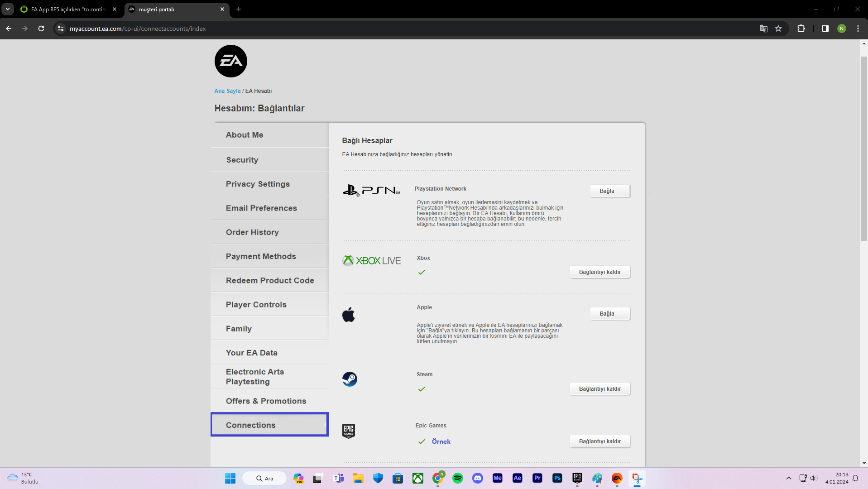Screen dimensions: 868x489
Task: Switch to the EA App BF5 tab
Action: click(x=69, y=9)
